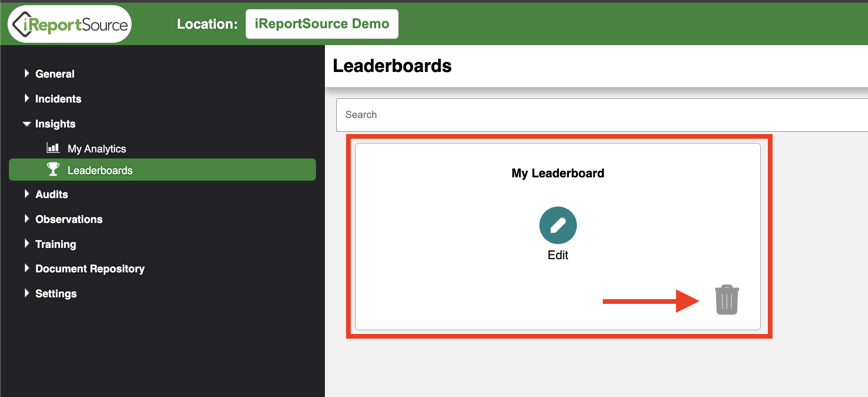The height and width of the screenshot is (397, 868).
Task: Select the Leaderboards sidebar item
Action: pos(162,169)
